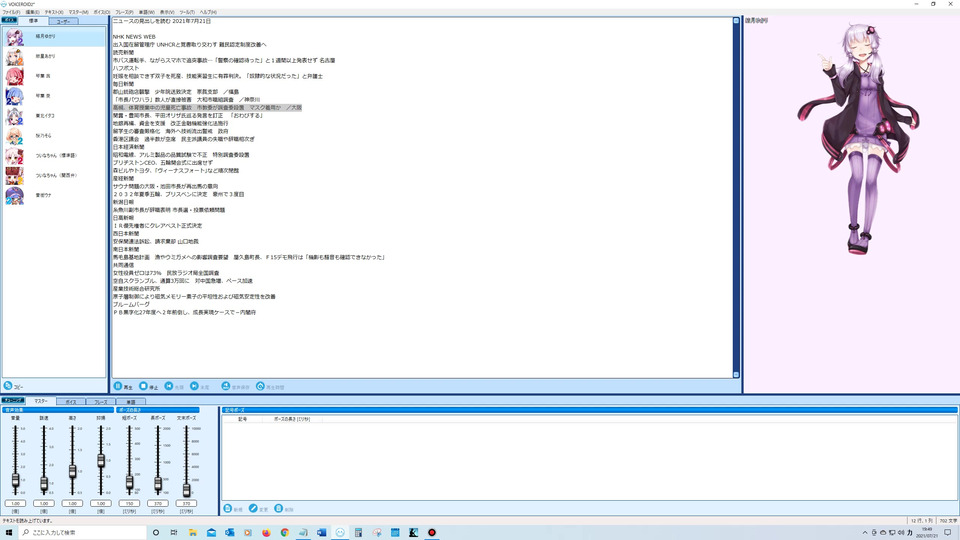Image resolution: width=960 pixels, height=540 pixels.
Task: Select the ついなちゃん（関西弁） voice preset
Action: [54, 176]
